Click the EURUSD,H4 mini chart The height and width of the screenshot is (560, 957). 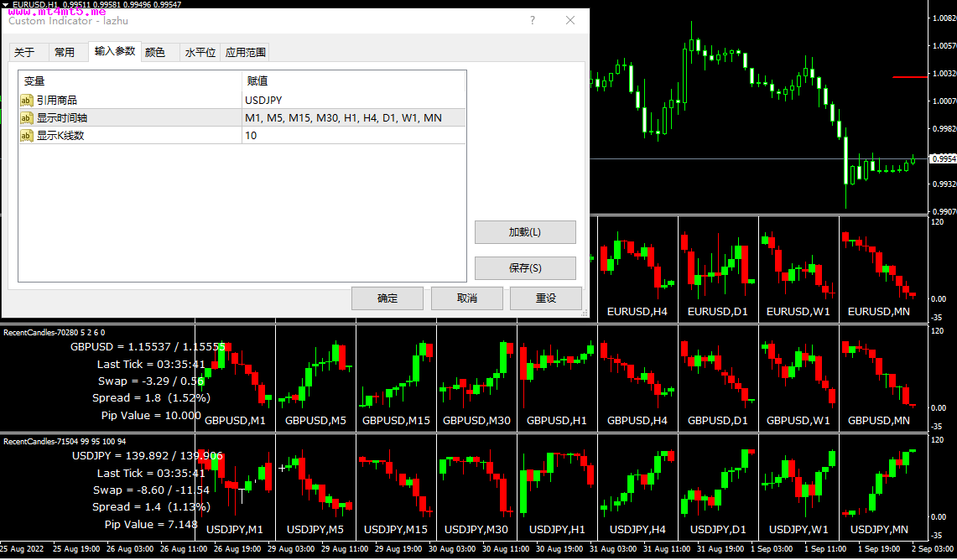click(x=637, y=269)
